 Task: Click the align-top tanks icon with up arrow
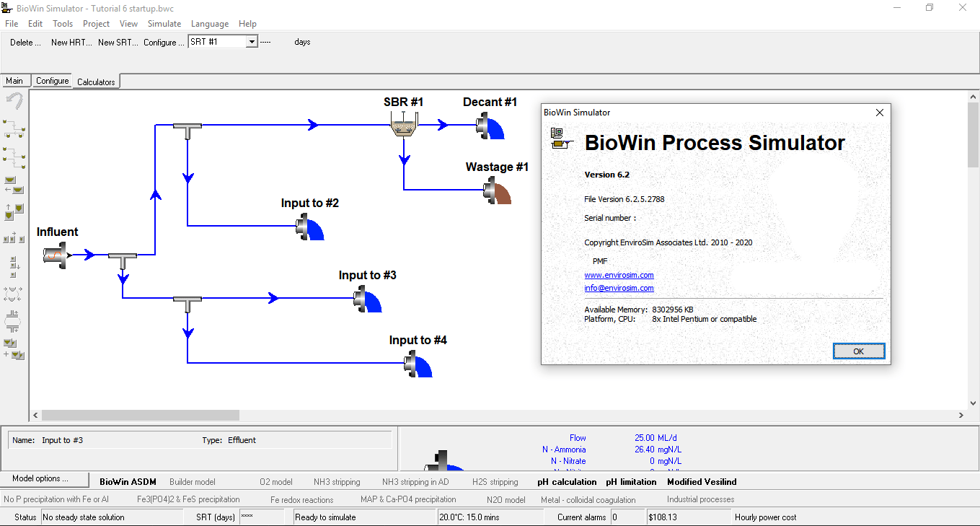[x=14, y=212]
